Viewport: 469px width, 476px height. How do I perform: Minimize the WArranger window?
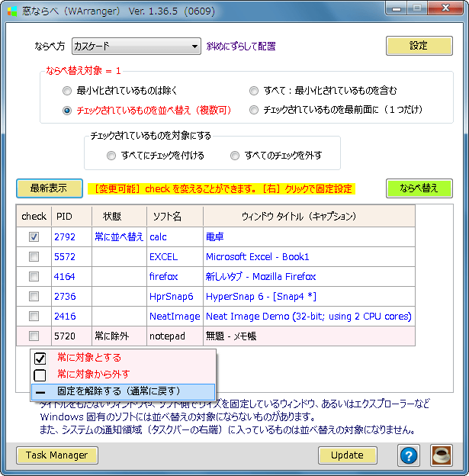396,8
